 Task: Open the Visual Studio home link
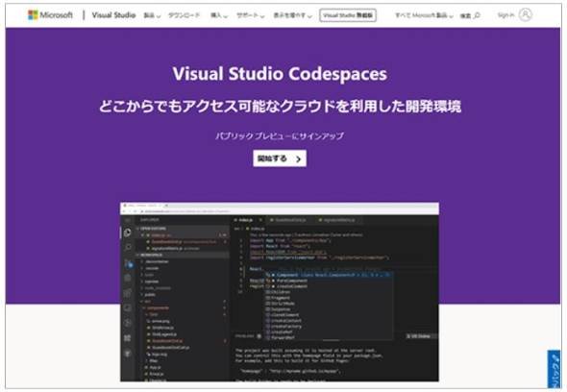pos(113,14)
